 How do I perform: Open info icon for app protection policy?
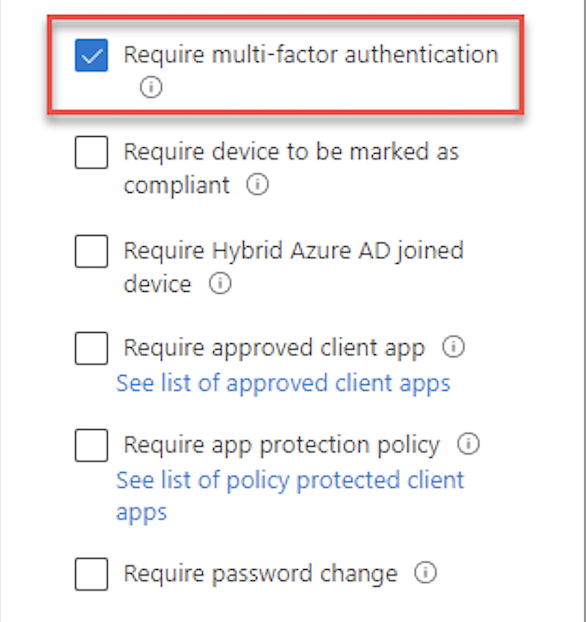point(469,443)
